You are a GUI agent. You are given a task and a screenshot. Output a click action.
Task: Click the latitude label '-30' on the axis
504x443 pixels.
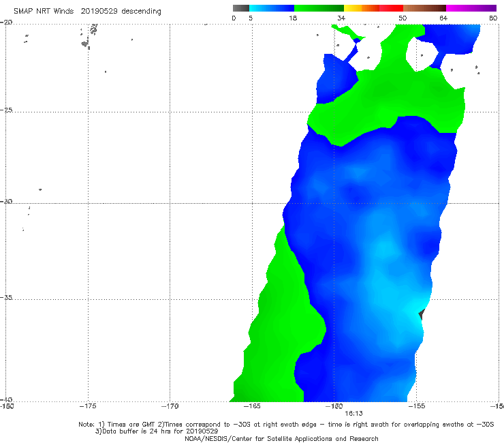coord(6,201)
